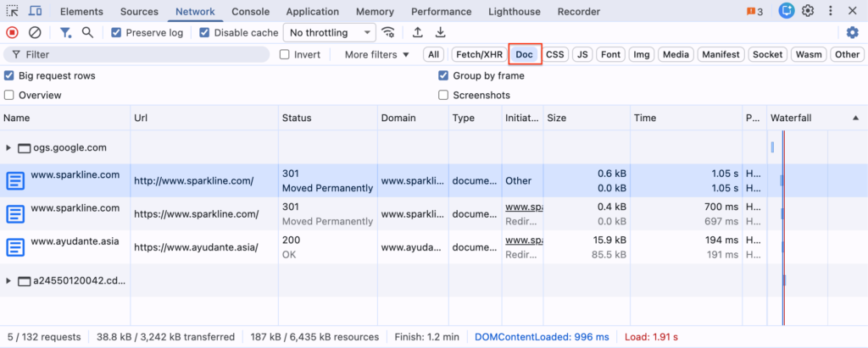Clear the network log

35,32
